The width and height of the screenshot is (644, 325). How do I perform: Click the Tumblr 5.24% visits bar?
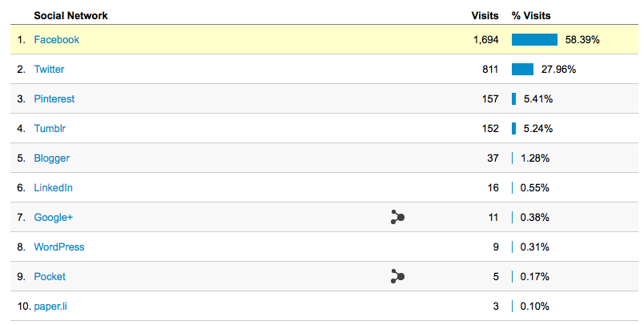(513, 128)
